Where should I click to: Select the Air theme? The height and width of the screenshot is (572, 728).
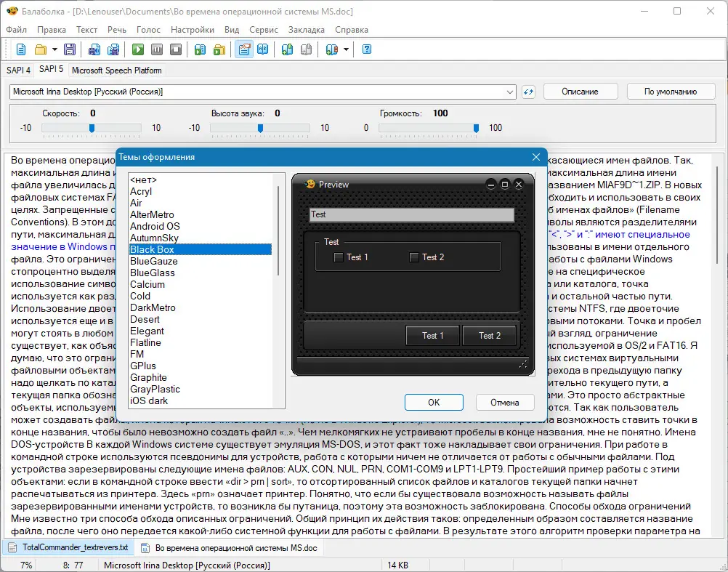pyautogui.click(x=200, y=203)
